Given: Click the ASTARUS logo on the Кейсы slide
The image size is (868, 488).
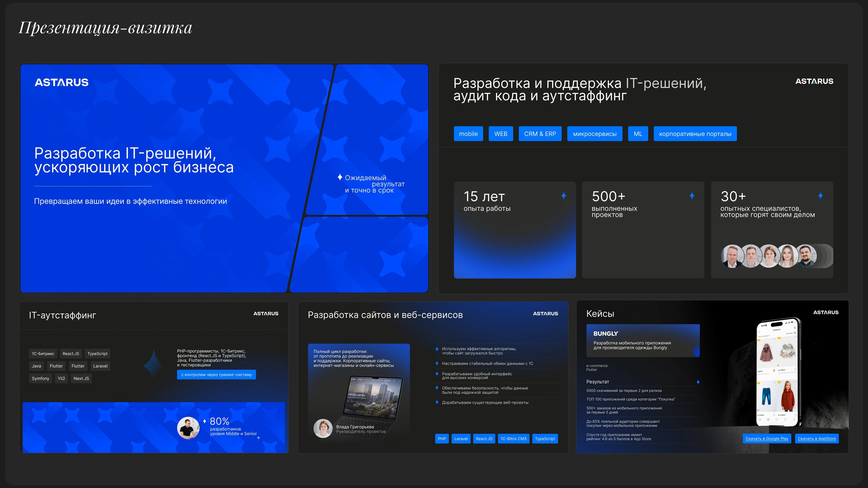Looking at the screenshot, I should 826,312.
